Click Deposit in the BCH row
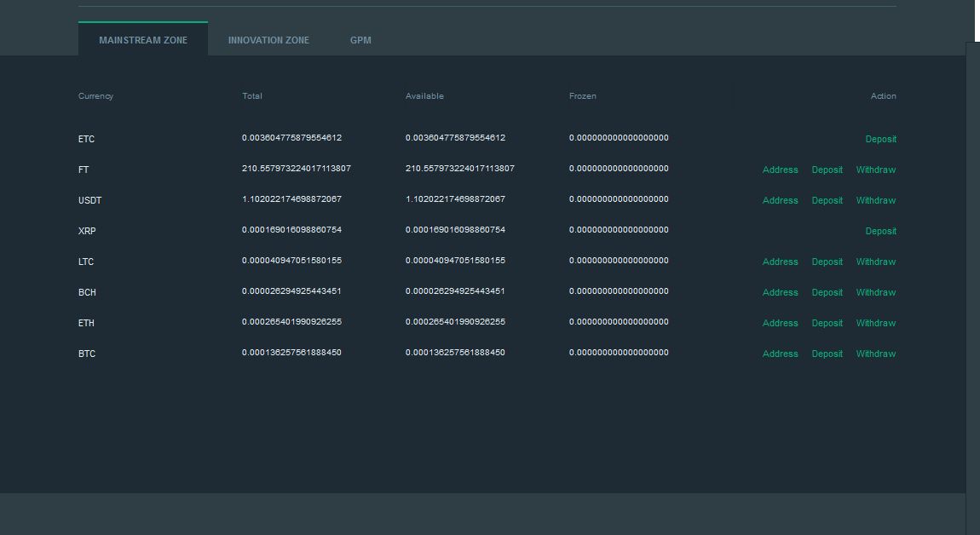The width and height of the screenshot is (980, 535). point(827,292)
